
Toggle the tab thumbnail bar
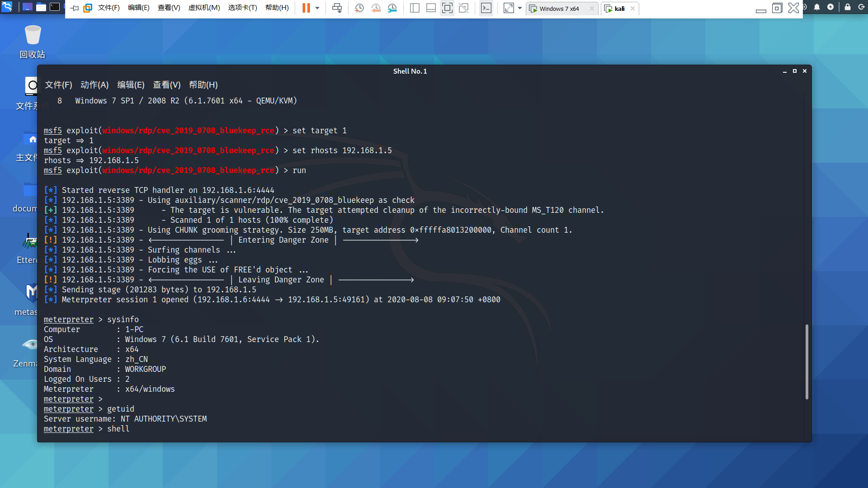431,8
